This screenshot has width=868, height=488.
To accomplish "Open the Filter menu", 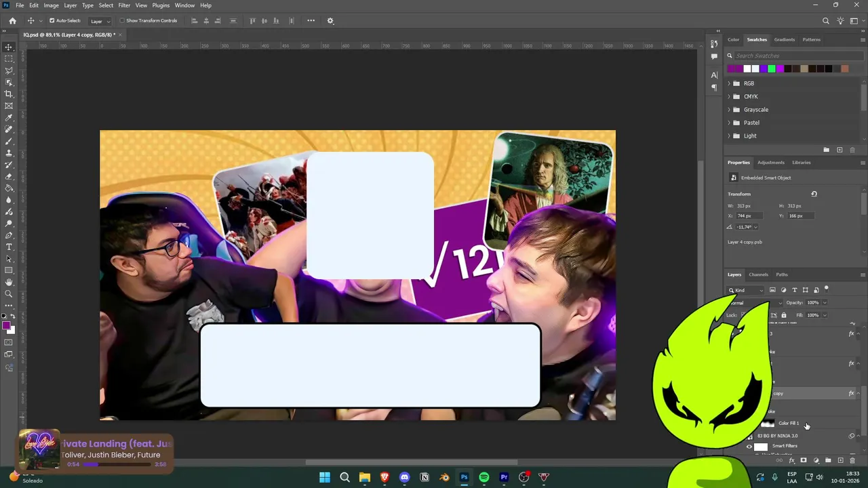I will tap(124, 5).
